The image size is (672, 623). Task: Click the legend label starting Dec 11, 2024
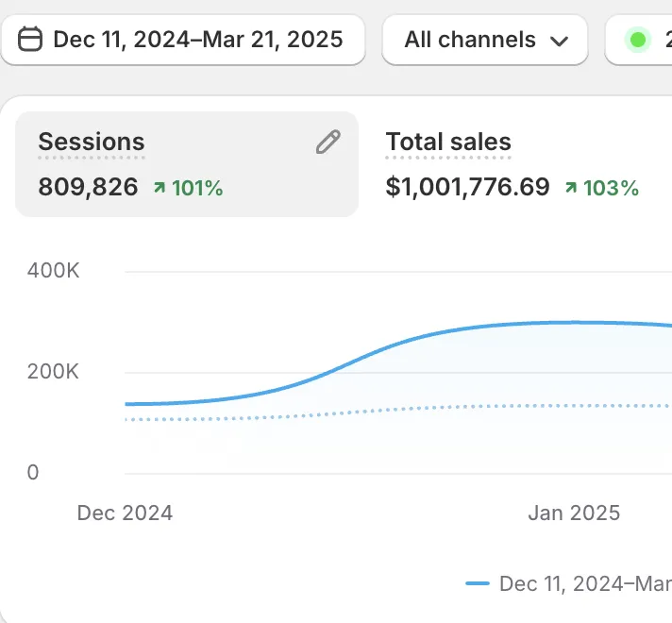585,583
